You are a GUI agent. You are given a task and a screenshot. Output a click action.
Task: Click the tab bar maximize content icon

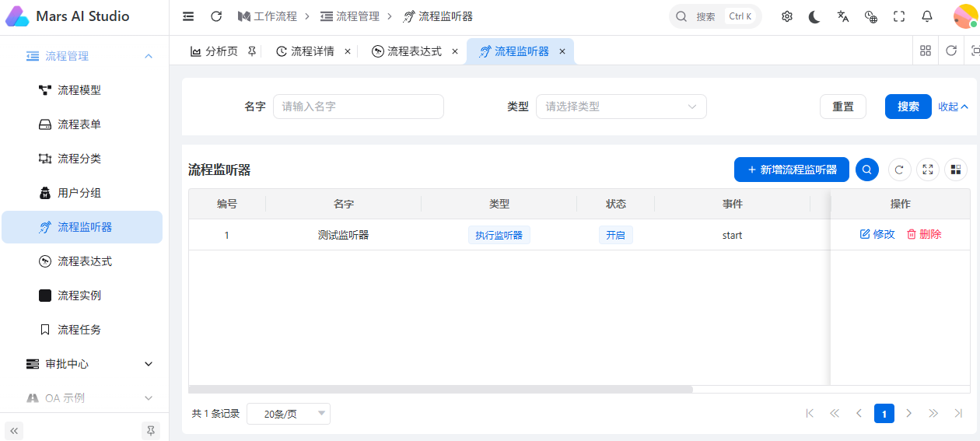point(974,51)
